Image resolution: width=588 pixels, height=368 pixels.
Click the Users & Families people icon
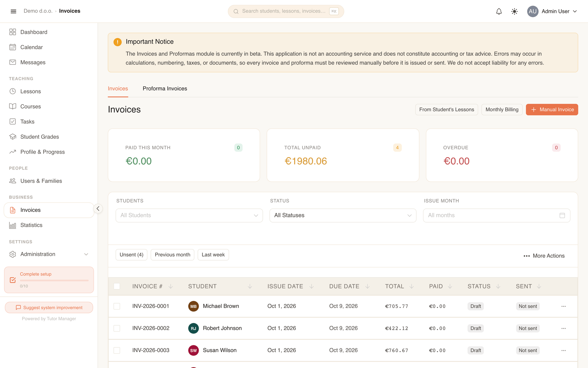(x=13, y=181)
